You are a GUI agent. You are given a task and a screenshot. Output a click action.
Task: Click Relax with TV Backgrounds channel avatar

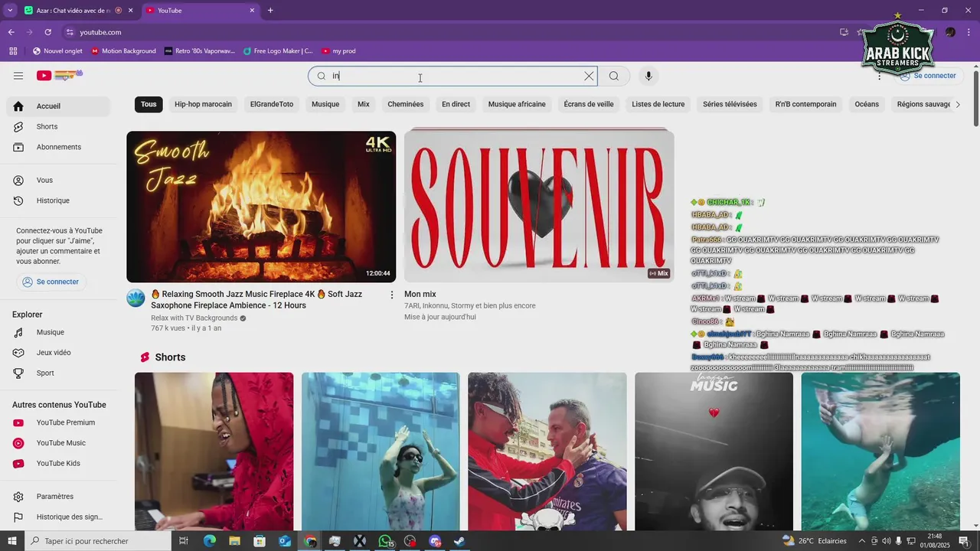[136, 298]
